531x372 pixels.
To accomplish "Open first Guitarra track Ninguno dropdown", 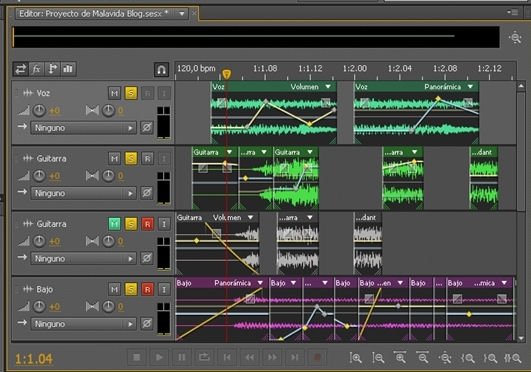I will click(x=84, y=193).
